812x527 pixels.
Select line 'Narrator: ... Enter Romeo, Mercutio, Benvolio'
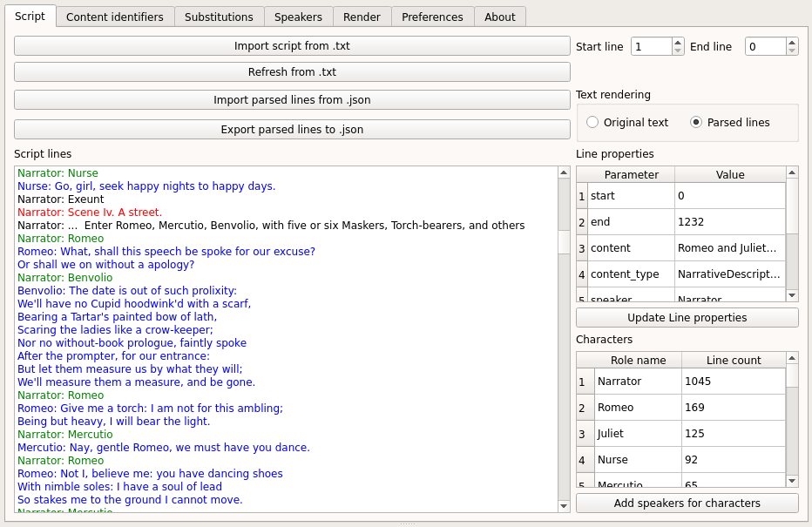tap(271, 226)
